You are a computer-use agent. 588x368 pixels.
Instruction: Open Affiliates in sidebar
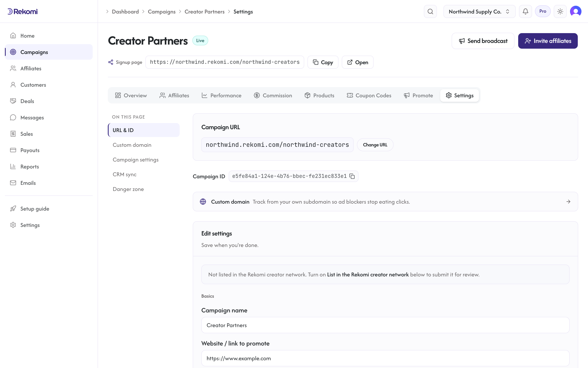pos(49,68)
